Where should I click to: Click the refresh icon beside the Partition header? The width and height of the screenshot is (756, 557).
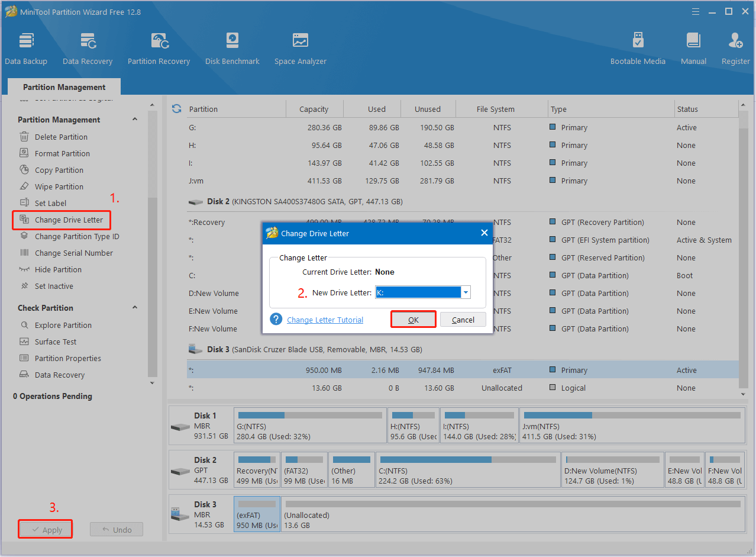pyautogui.click(x=176, y=109)
